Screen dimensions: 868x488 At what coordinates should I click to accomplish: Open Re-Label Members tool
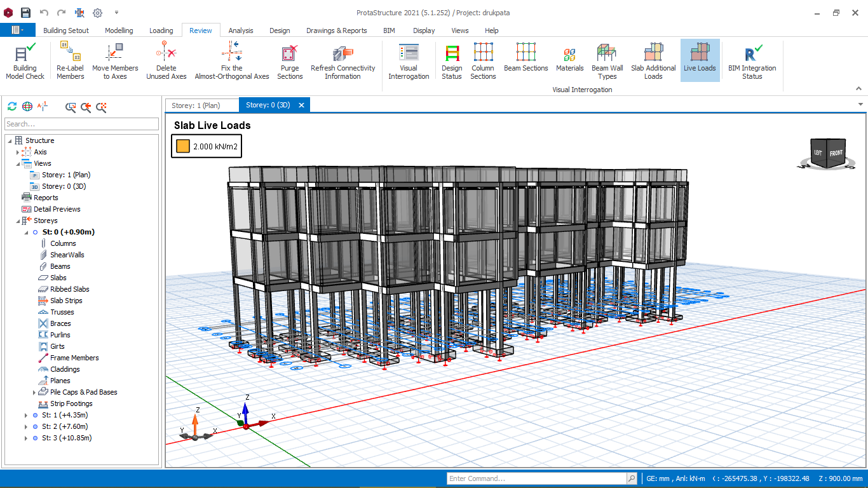(70, 61)
